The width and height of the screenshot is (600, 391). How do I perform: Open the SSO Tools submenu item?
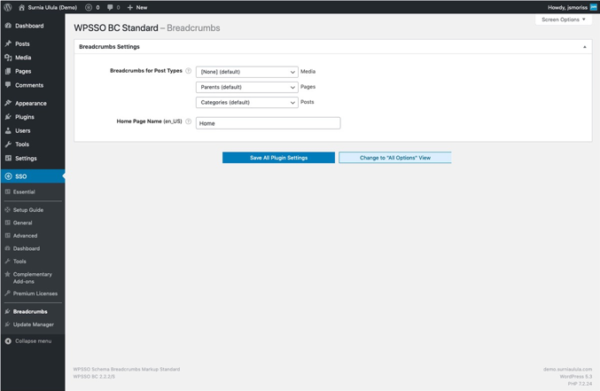click(x=20, y=261)
